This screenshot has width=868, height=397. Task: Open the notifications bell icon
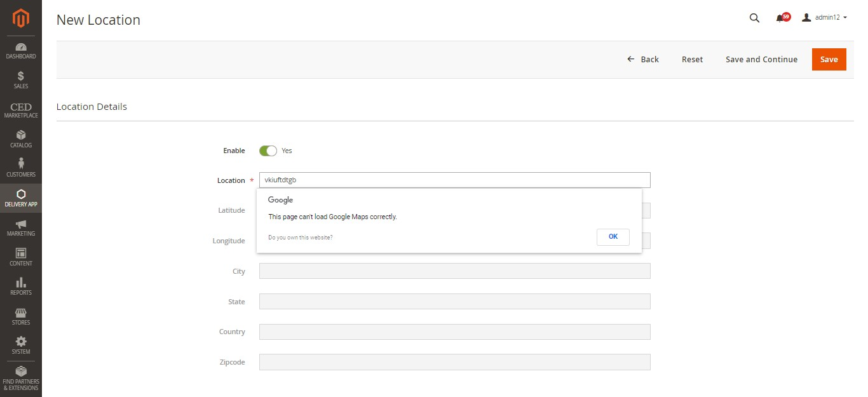(x=781, y=18)
